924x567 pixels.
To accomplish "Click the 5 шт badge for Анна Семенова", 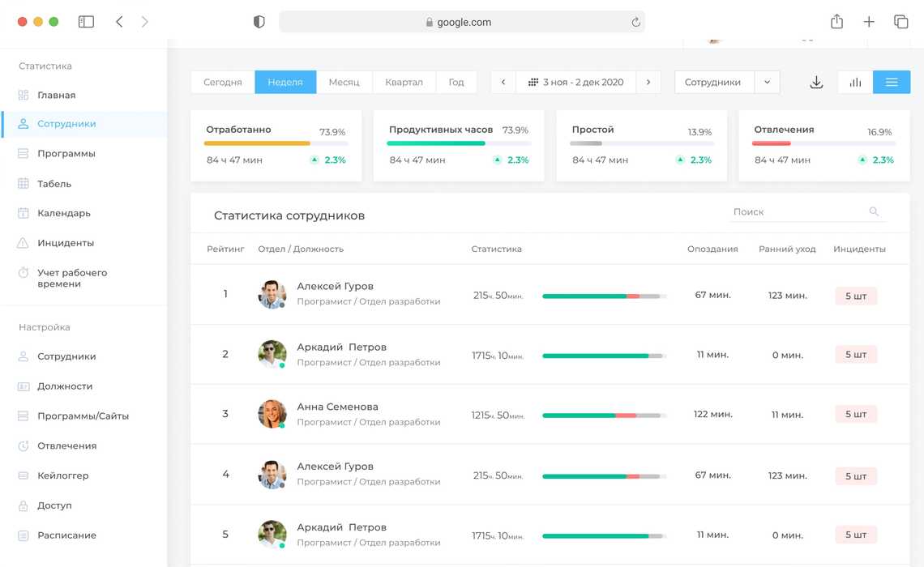I will point(856,415).
